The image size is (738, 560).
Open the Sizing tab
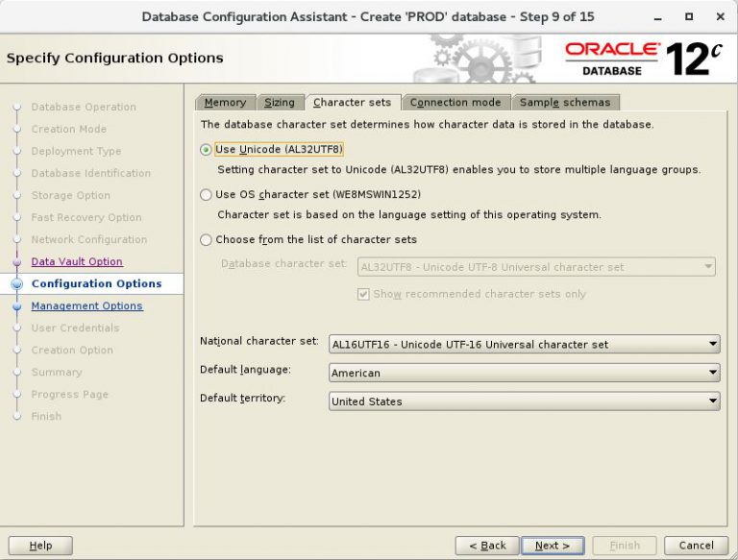[x=280, y=102]
